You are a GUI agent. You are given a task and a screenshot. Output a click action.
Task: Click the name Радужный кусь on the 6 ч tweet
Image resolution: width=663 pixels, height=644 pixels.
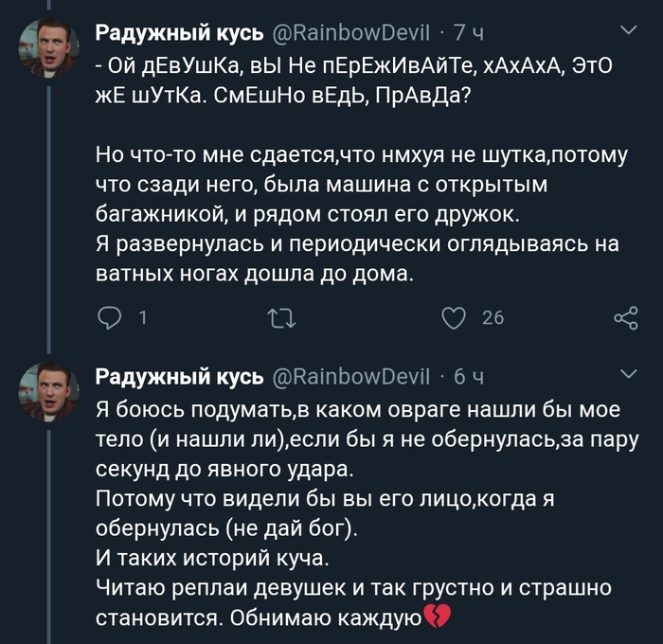coord(180,378)
